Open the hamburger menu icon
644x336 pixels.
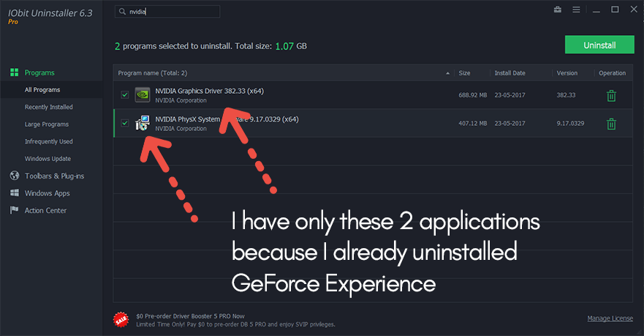pos(576,10)
